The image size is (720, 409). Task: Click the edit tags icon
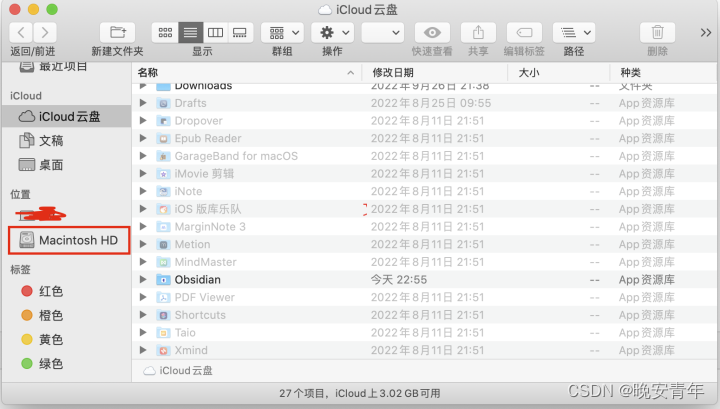pyautogui.click(x=524, y=33)
